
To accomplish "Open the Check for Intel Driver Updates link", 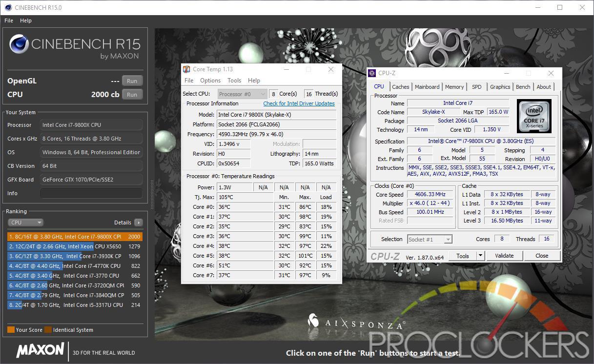I will [x=299, y=103].
